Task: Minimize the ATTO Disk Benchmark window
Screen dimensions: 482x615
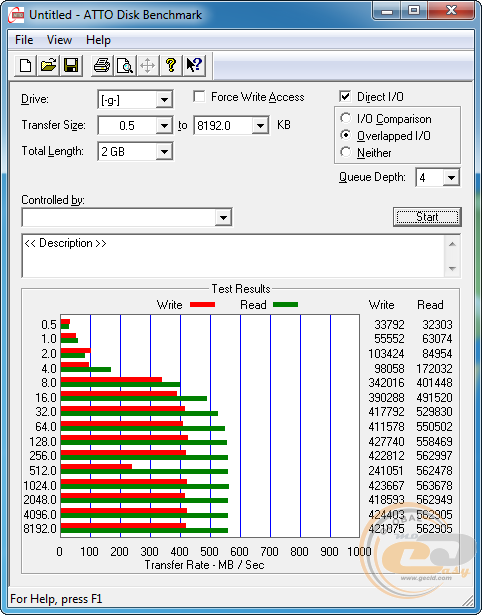Action: (x=387, y=11)
